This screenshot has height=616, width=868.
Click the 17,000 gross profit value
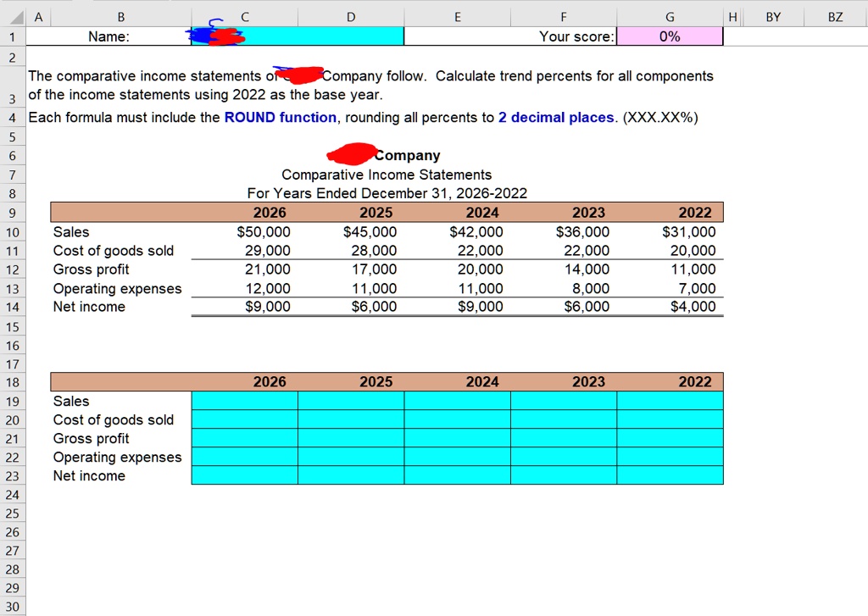[x=374, y=269]
